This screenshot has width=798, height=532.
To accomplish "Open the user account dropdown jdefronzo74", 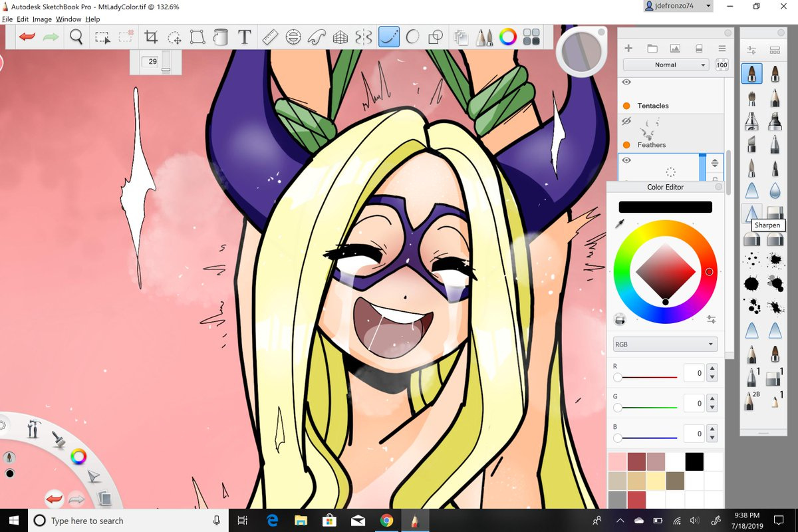I will click(678, 6).
